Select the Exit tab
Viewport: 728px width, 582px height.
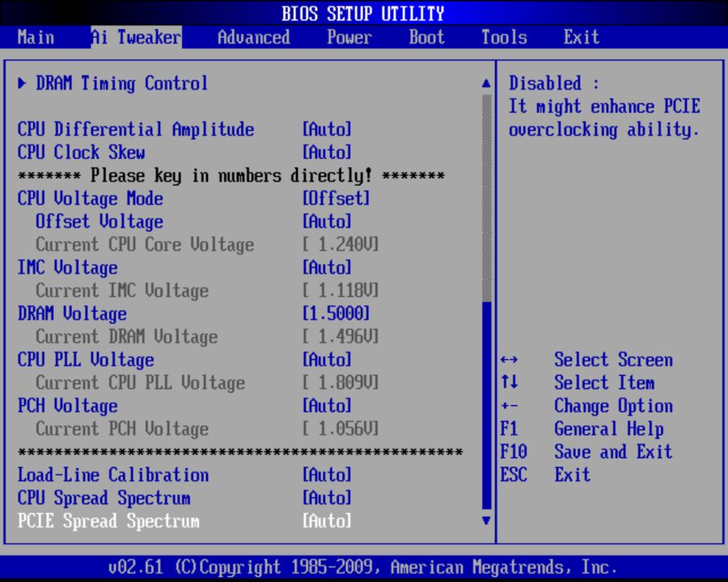(582, 37)
